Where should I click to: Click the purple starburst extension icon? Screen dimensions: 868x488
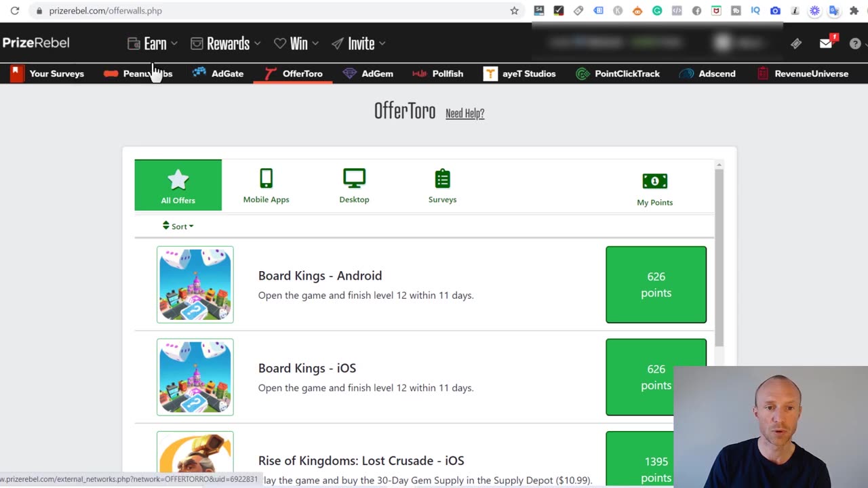814,11
